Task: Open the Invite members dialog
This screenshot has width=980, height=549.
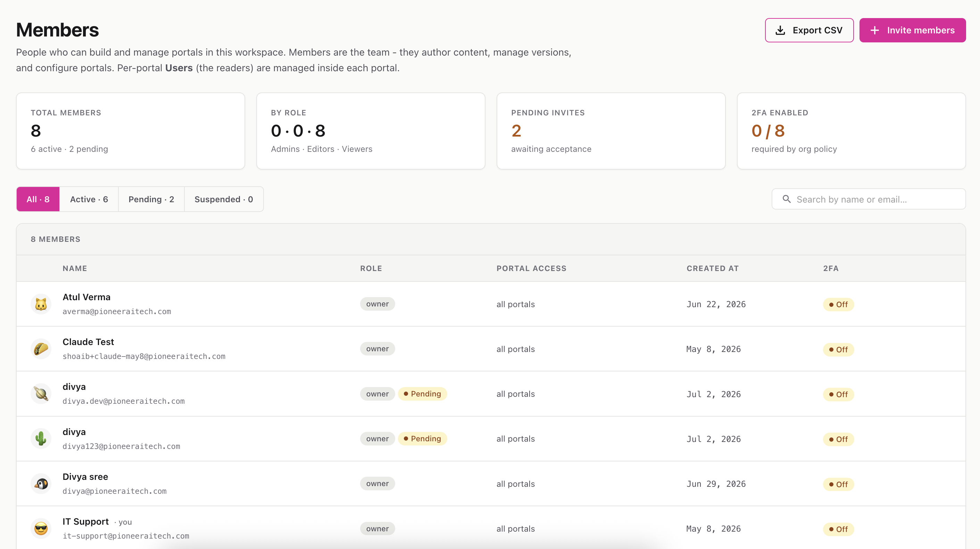Action: click(x=912, y=30)
